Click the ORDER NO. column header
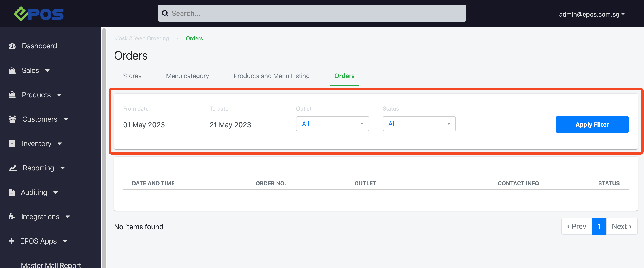This screenshot has width=644, height=268. tap(271, 183)
